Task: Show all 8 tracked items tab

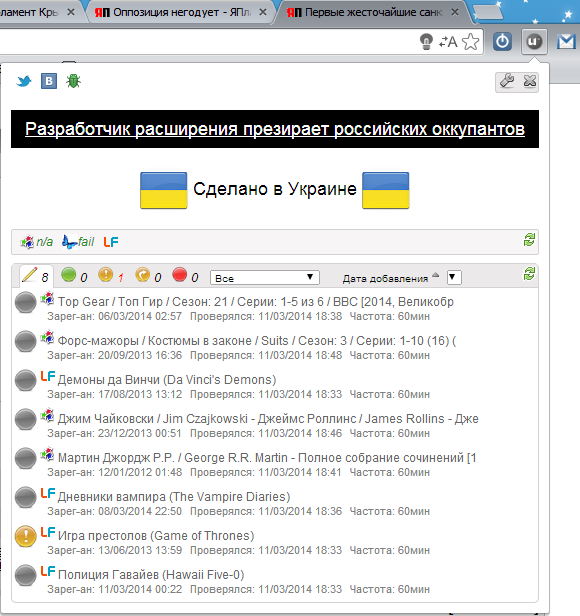Action: [x=35, y=276]
